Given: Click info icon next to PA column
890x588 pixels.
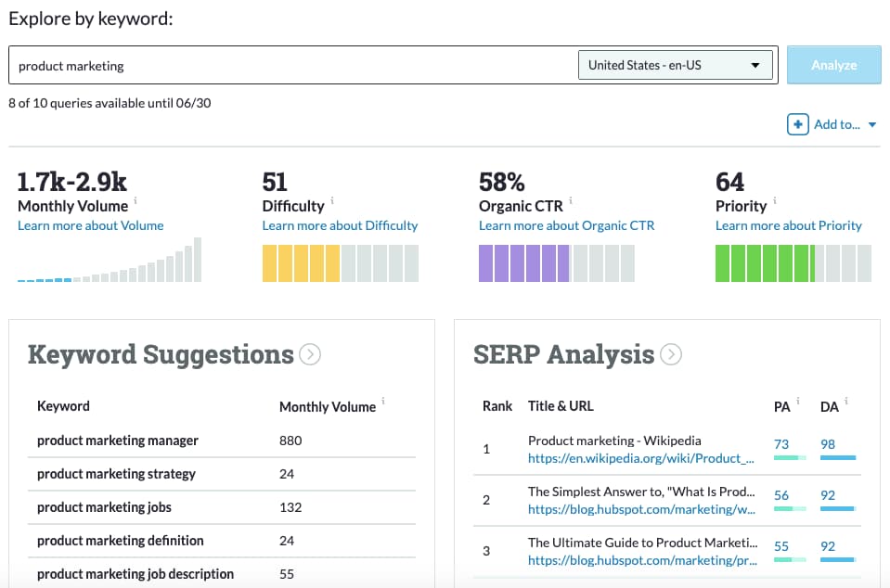Looking at the screenshot, I should [798, 401].
